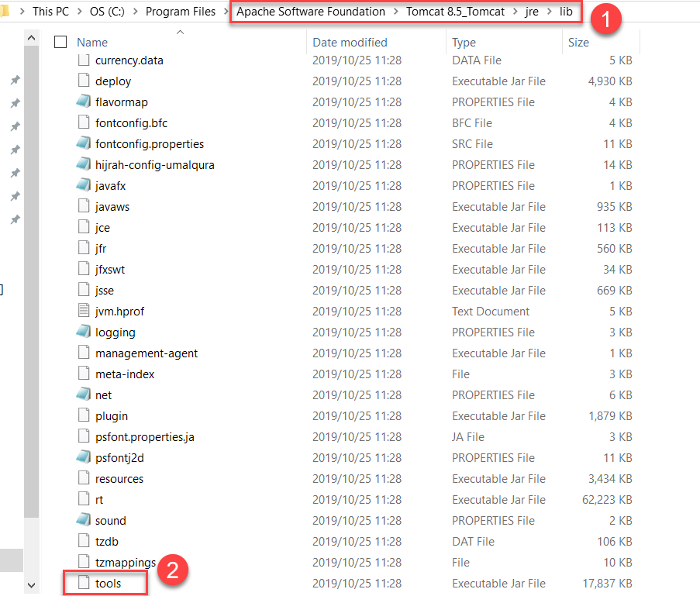Expand the chevron after OS (C:)
The image size is (700, 596).
point(135,11)
